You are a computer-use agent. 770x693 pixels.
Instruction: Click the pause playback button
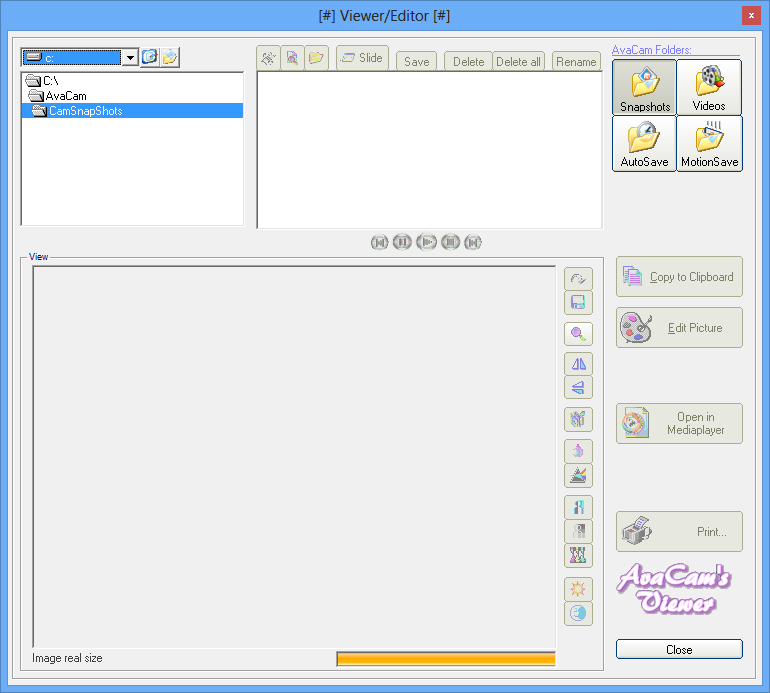402,242
